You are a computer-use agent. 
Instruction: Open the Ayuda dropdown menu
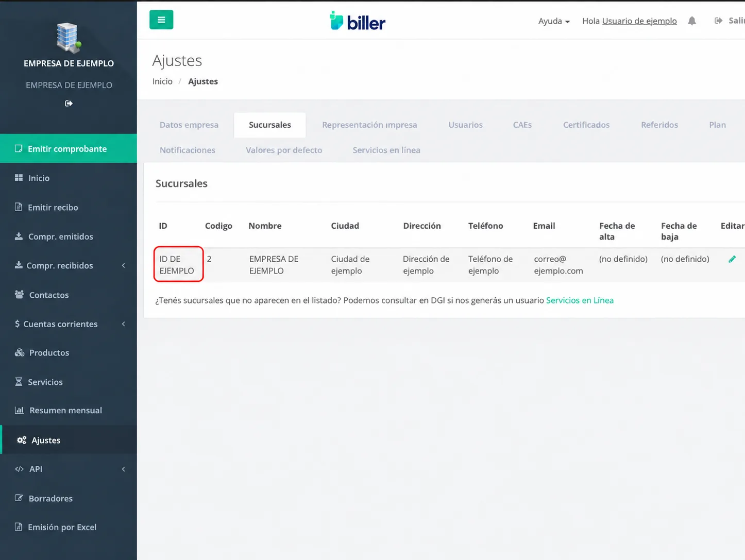(x=554, y=21)
